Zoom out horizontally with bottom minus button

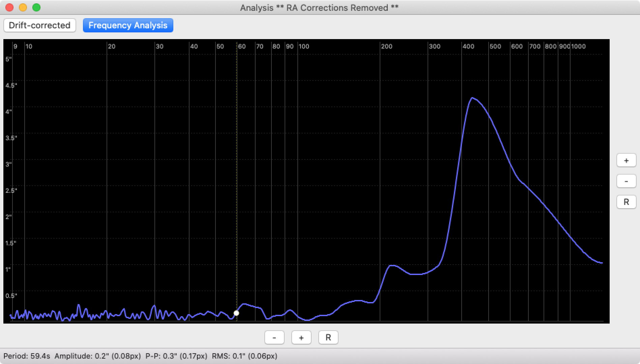(x=274, y=337)
